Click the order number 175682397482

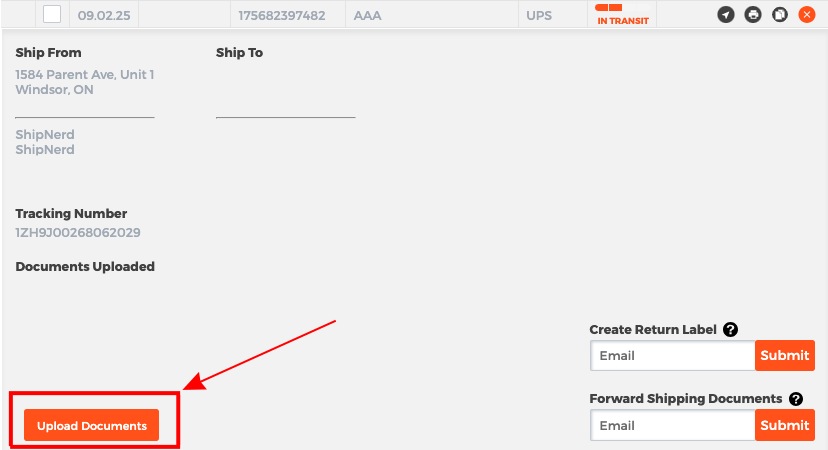pyautogui.click(x=284, y=16)
